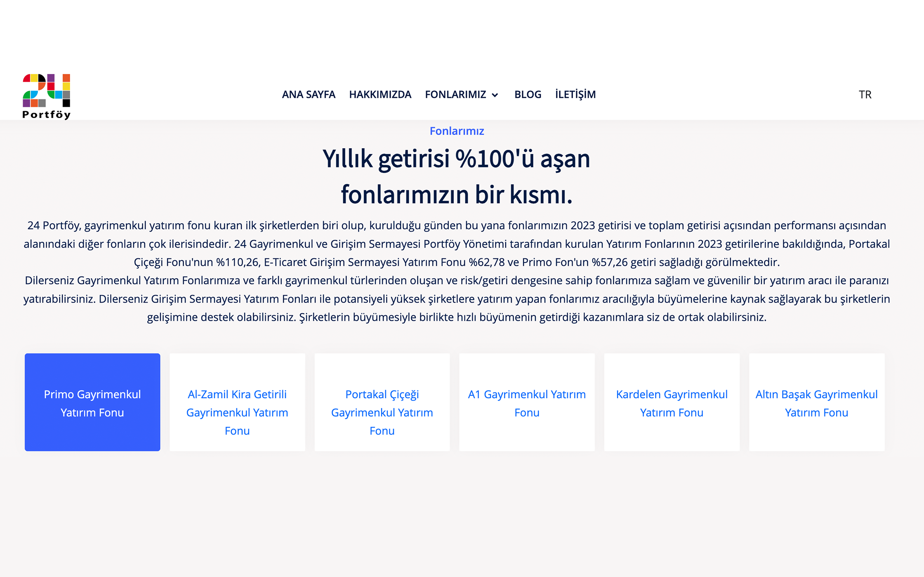Navigate to ANA SAYFA
The image size is (924, 577).
coord(308,95)
